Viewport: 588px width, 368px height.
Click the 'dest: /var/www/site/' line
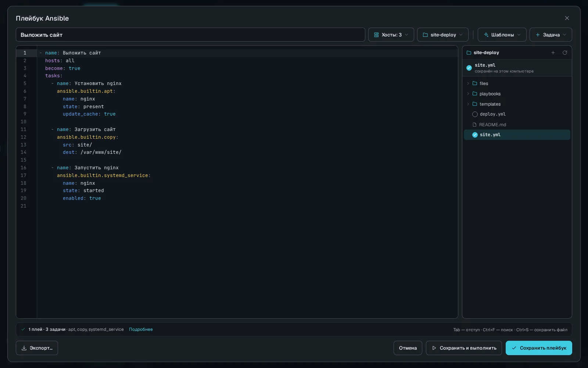pos(92,152)
